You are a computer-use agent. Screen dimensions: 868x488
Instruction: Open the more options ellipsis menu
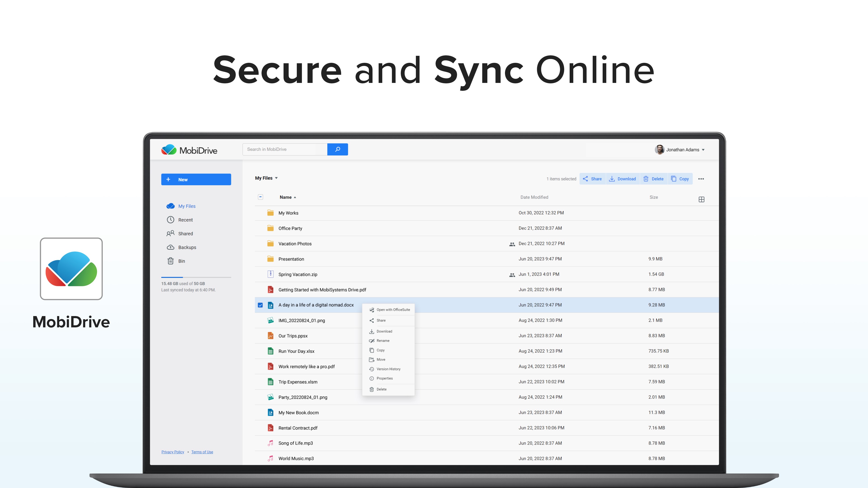click(701, 179)
